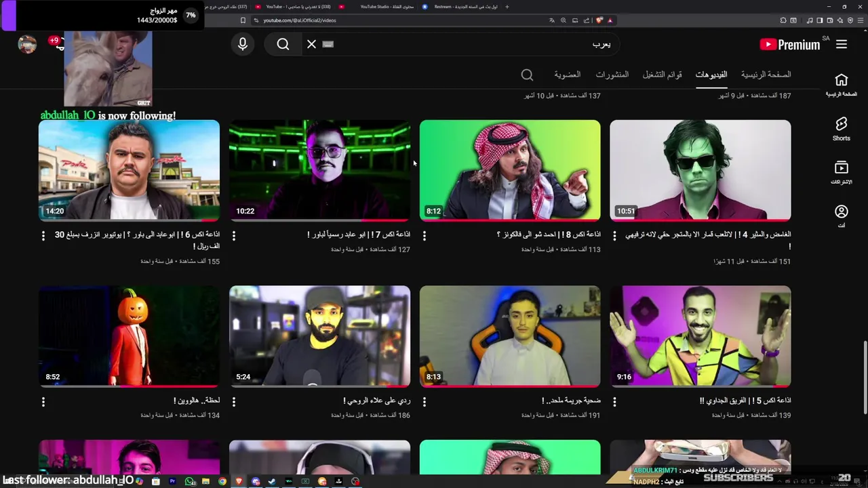Select the الفيديوهات channel tab
The image size is (868, 488).
711,75
